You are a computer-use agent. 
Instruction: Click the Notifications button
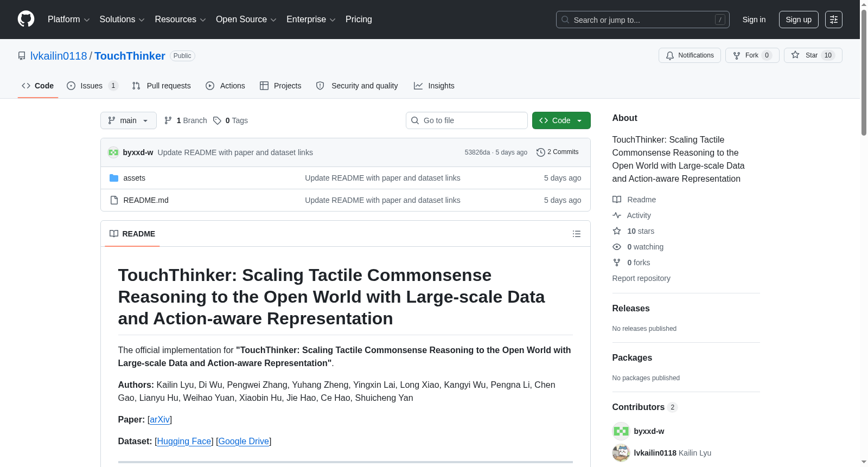[690, 55]
